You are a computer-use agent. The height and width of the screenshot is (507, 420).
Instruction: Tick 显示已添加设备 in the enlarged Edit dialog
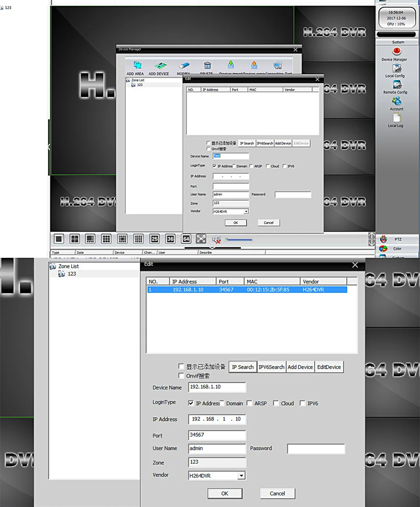tap(181, 366)
